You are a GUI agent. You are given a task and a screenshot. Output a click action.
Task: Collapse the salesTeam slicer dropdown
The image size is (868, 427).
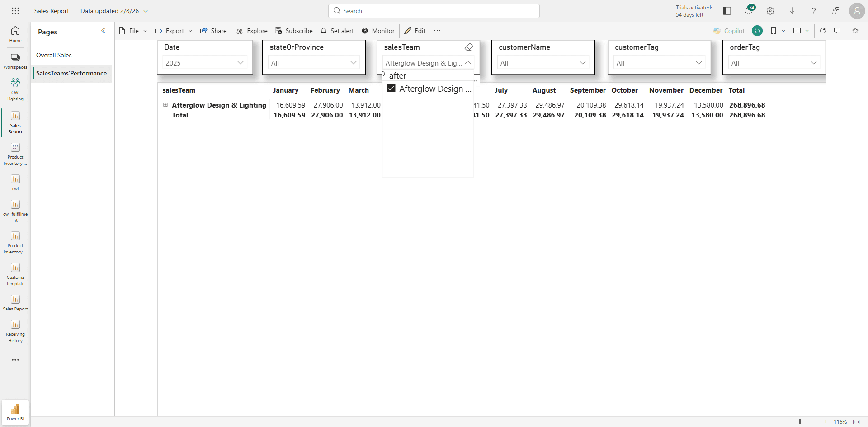[x=468, y=63]
